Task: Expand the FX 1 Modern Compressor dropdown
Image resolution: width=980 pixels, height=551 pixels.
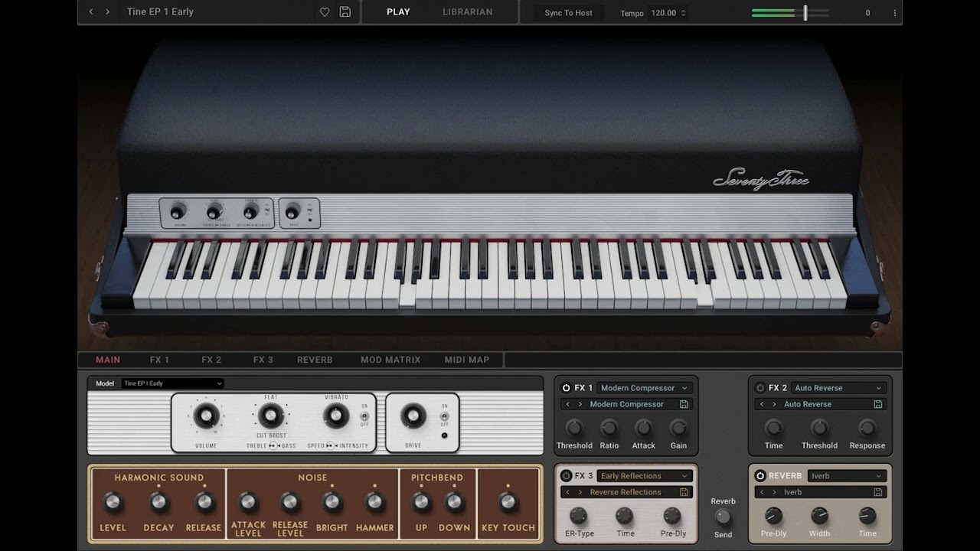Action: (644, 388)
